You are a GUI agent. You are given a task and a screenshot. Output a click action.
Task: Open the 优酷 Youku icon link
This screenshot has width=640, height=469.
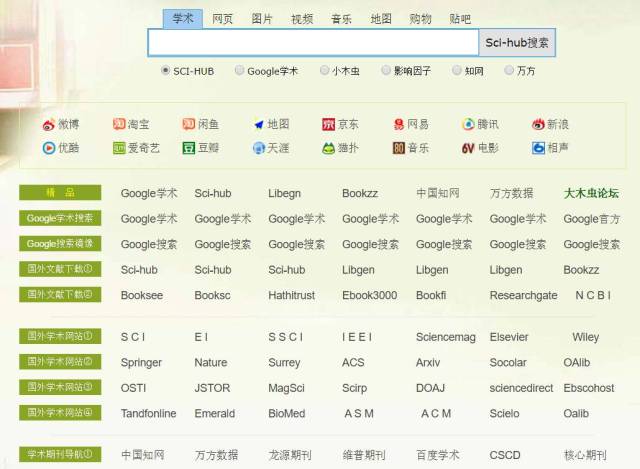point(61,148)
